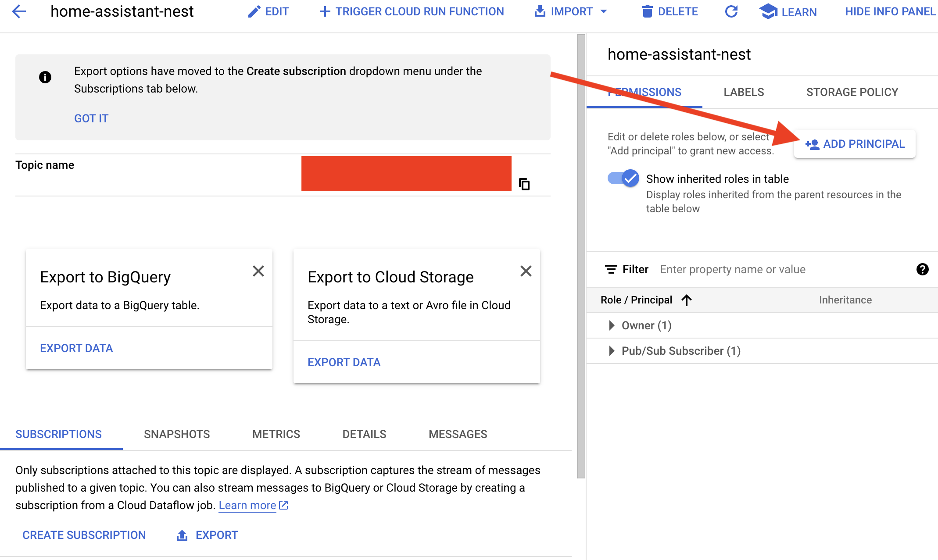The height and width of the screenshot is (560, 938).
Task: Click EXPORT DATA for BigQuery
Action: (76, 347)
